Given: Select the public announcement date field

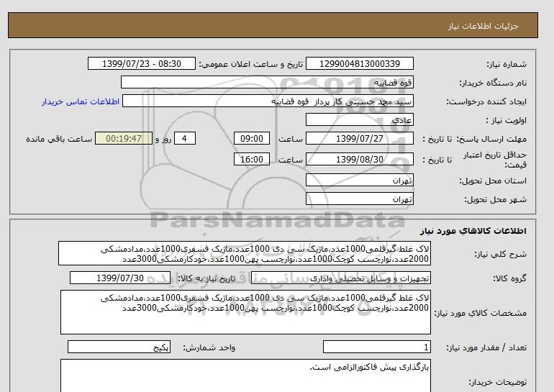Looking at the screenshot, I should coord(141,63).
